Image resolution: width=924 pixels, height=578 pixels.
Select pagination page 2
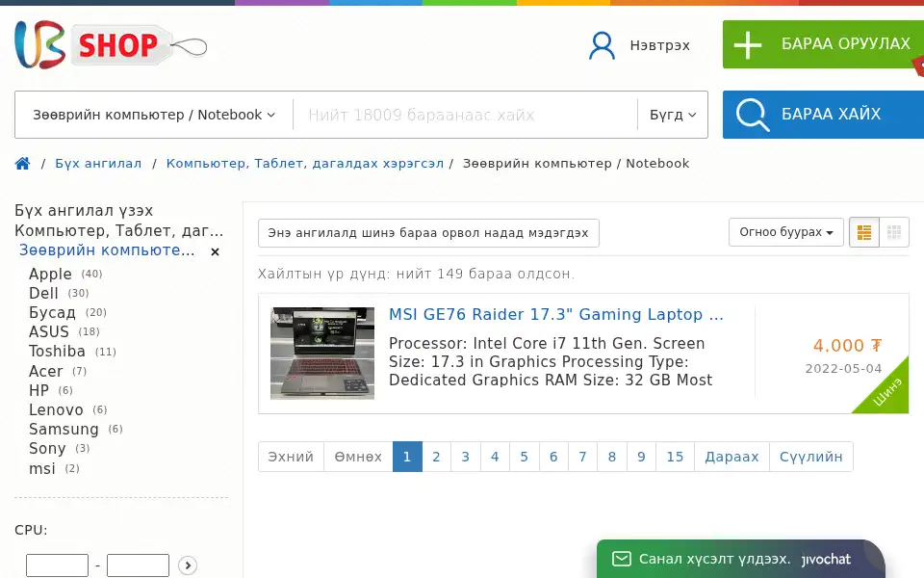coord(437,457)
